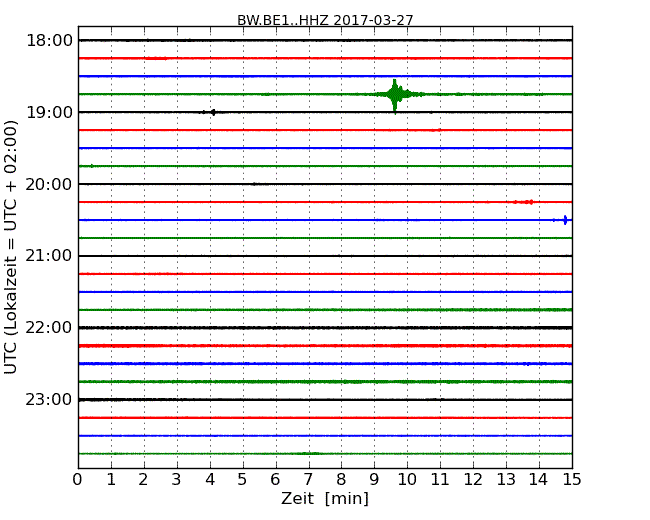Click the 23:00 time axis label
Image resolution: width=650 pixels, height=520 pixels.
point(49,400)
